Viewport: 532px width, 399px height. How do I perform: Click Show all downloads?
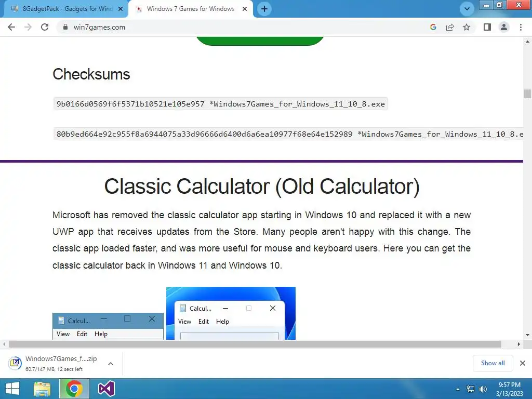pyautogui.click(x=493, y=363)
